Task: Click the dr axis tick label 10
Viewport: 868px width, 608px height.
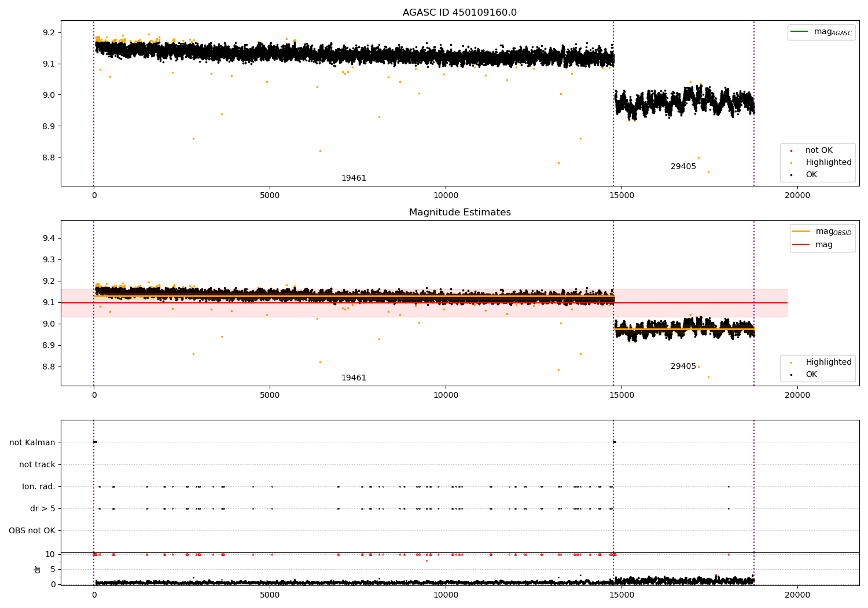Action: (50, 554)
